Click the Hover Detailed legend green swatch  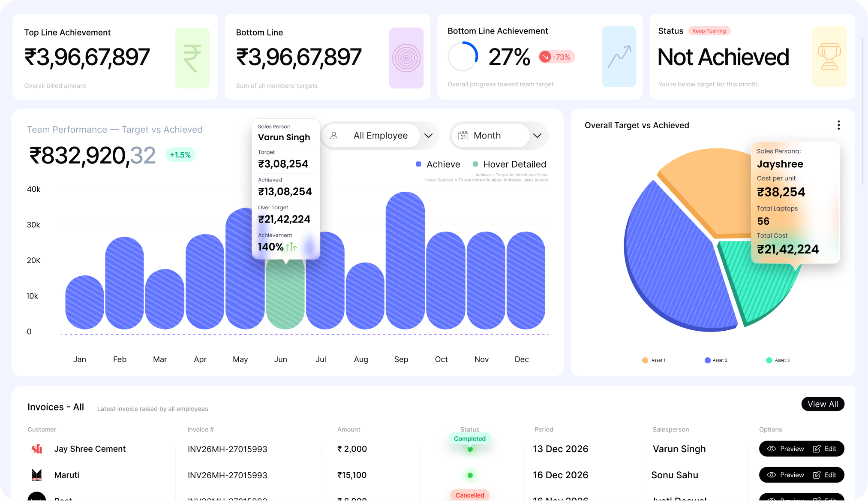pos(475,164)
